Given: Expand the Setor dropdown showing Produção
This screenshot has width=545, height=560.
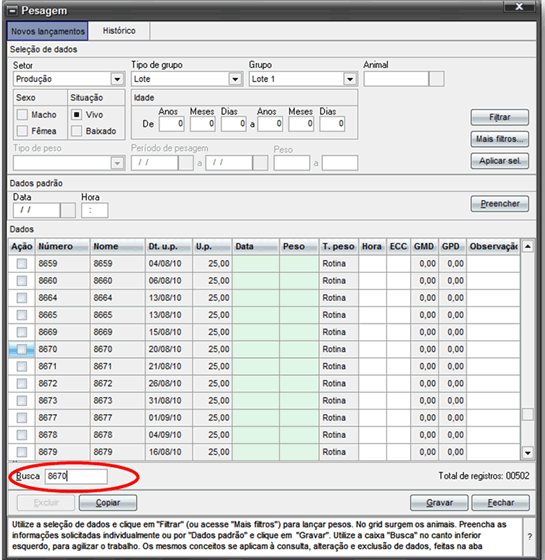Looking at the screenshot, I should (x=117, y=79).
